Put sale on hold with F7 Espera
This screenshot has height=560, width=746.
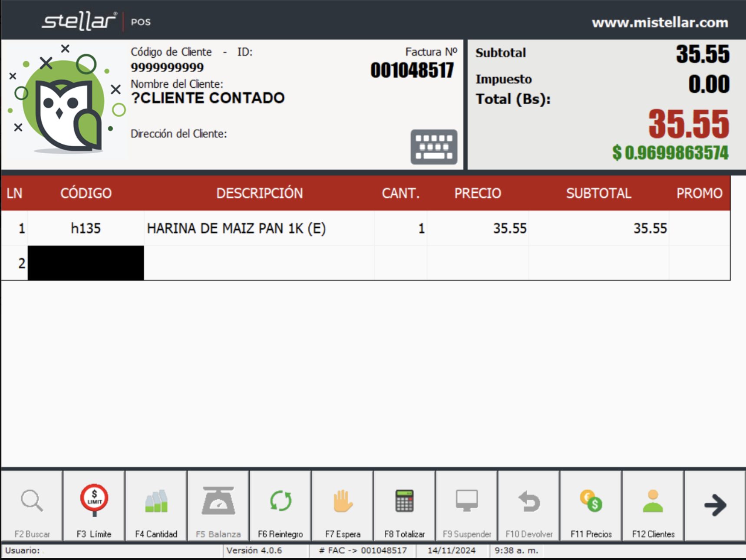click(342, 506)
